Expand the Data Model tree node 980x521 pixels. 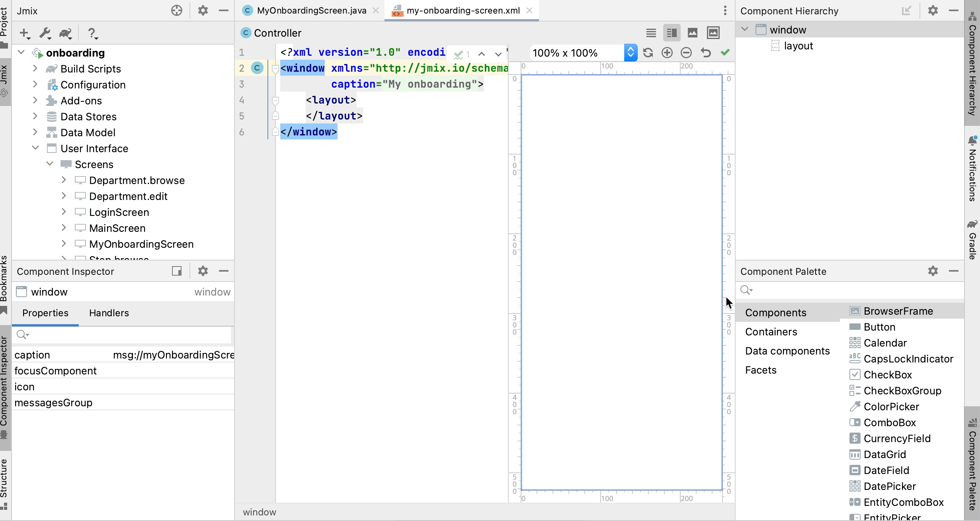pos(36,132)
